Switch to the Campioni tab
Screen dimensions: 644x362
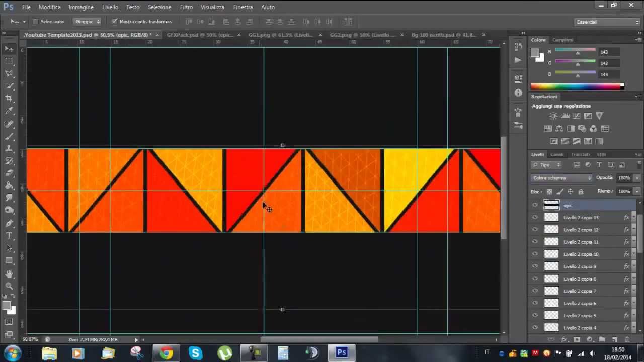tap(563, 40)
